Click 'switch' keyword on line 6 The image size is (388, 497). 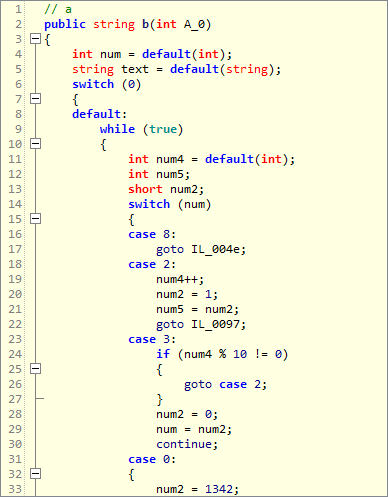tap(93, 84)
